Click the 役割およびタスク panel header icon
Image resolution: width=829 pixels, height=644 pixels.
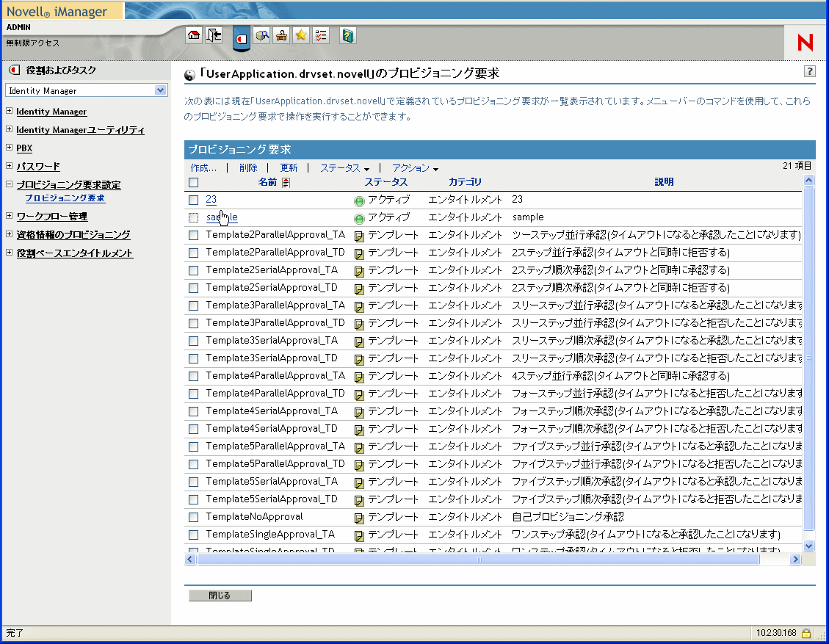pyautogui.click(x=14, y=70)
